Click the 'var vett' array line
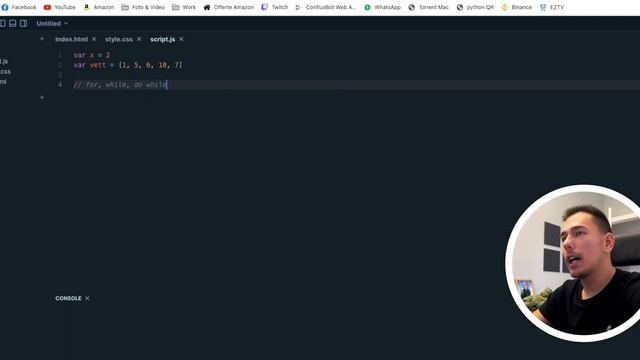Viewport: 640px width, 360px height. coord(128,65)
